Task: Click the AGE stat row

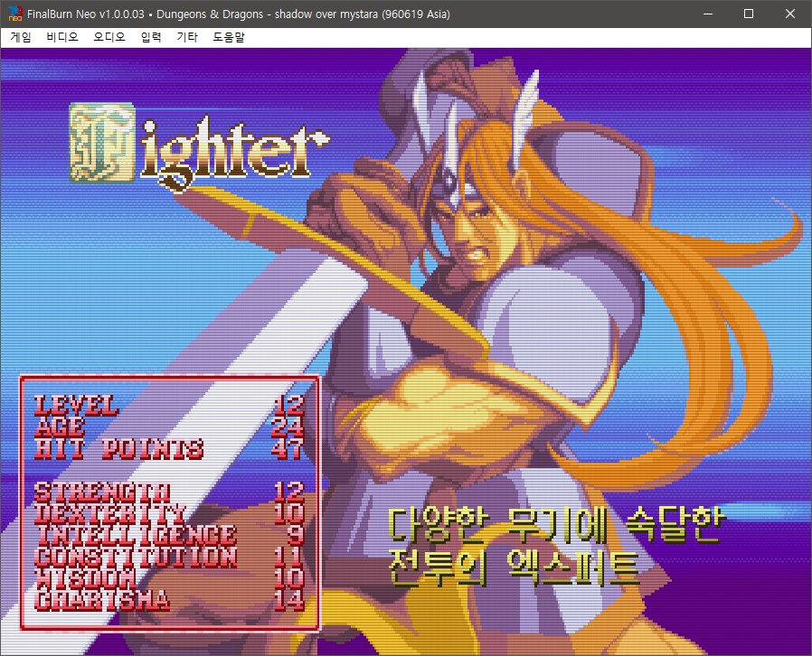Action: click(x=169, y=427)
